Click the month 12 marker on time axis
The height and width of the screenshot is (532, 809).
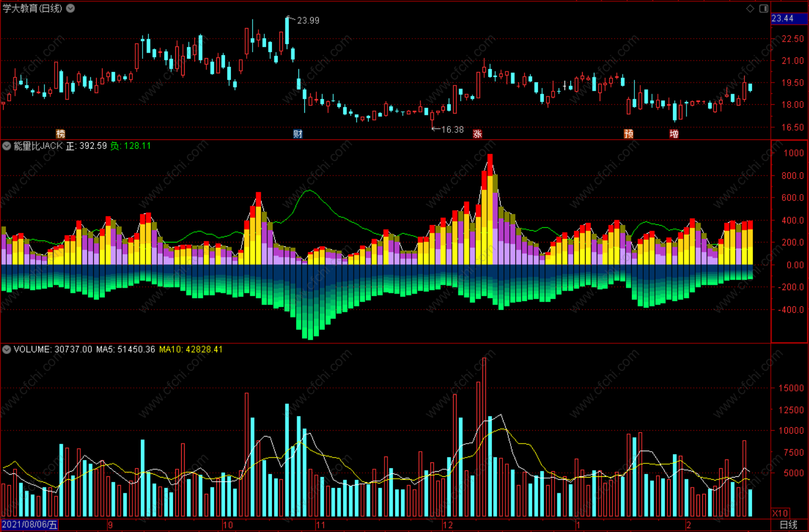448,525
